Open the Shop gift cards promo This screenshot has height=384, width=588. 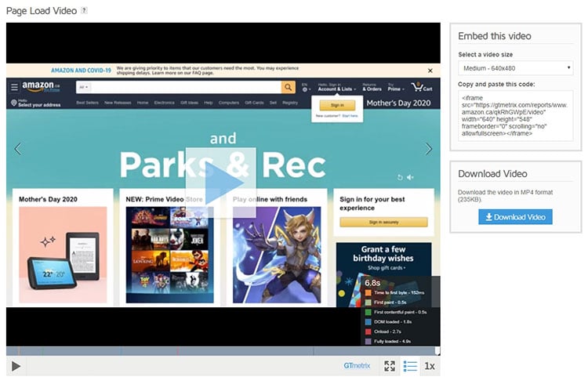coord(387,268)
